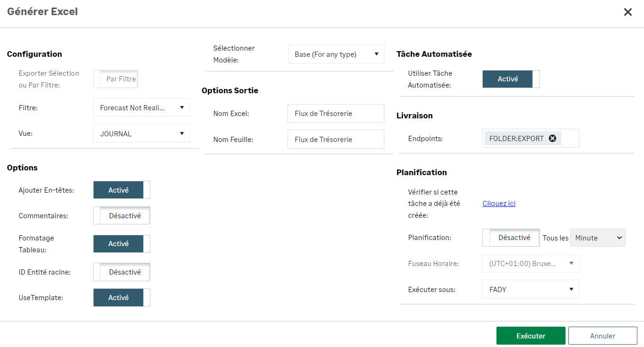This screenshot has width=644, height=347.
Task: Open Sélectionner Modèle dropdown
Action: (x=336, y=54)
